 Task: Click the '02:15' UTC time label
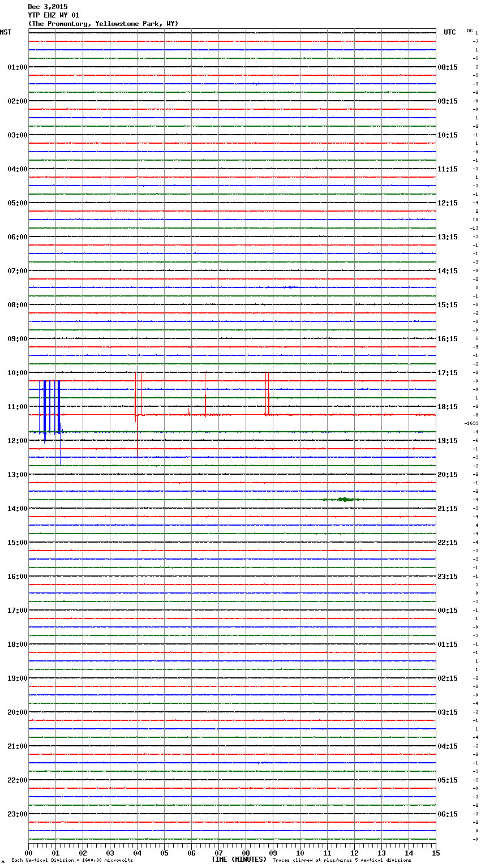point(448,678)
